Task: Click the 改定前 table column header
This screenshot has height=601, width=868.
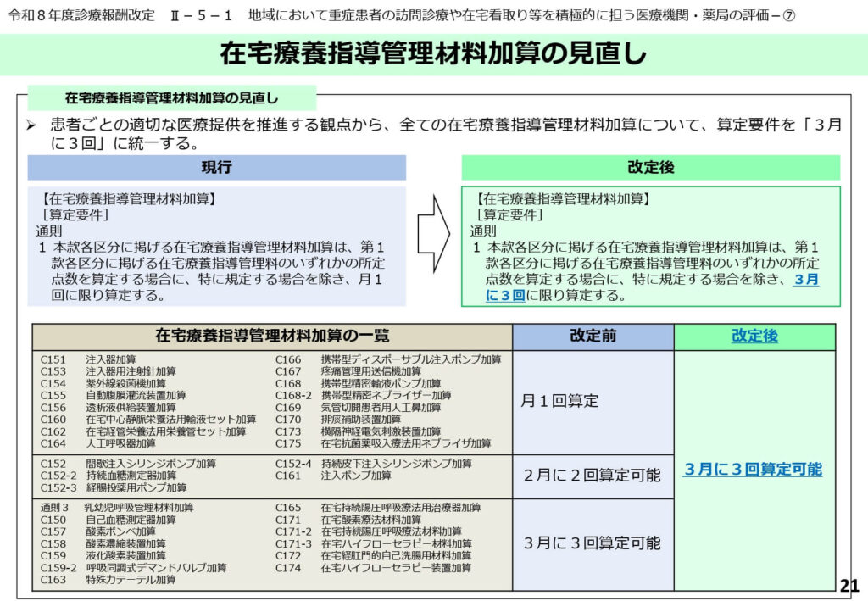Action: click(x=593, y=337)
